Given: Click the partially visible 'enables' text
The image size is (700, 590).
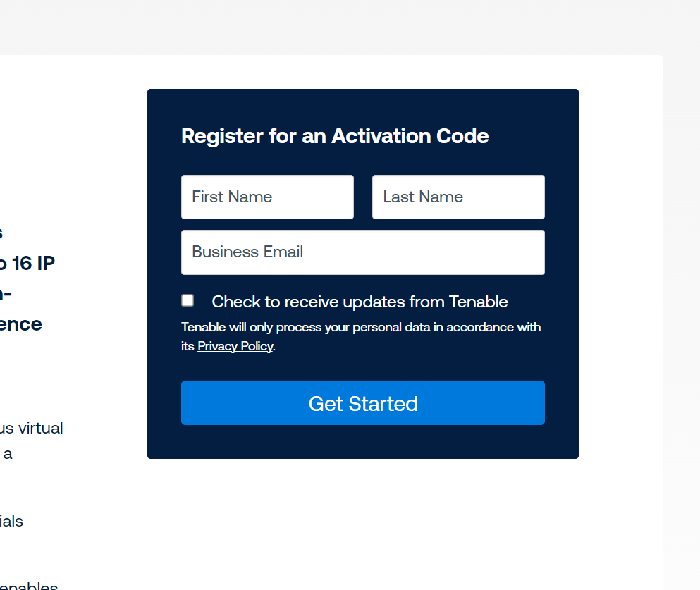Looking at the screenshot, I should (29, 586).
